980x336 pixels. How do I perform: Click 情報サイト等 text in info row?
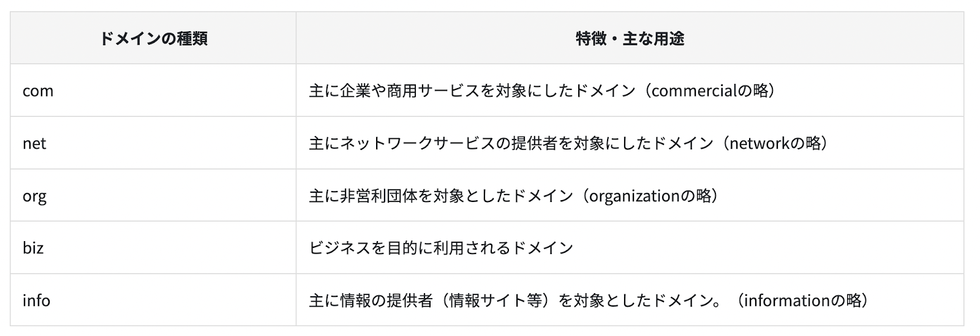point(495,301)
